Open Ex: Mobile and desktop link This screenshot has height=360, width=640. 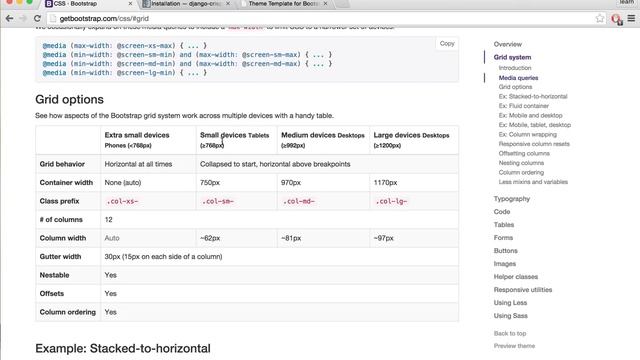(x=531, y=116)
